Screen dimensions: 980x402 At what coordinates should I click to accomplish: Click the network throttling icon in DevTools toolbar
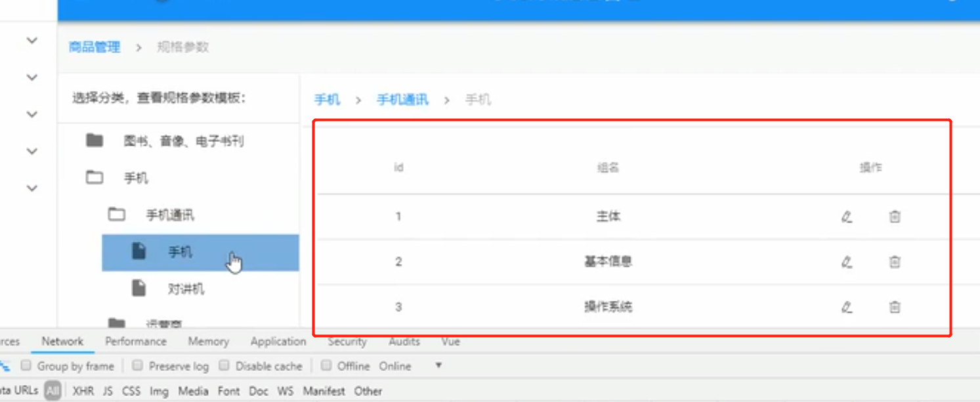[5, 366]
